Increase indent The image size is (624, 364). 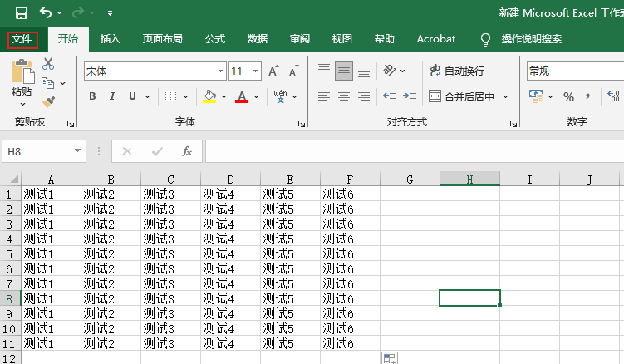point(410,96)
